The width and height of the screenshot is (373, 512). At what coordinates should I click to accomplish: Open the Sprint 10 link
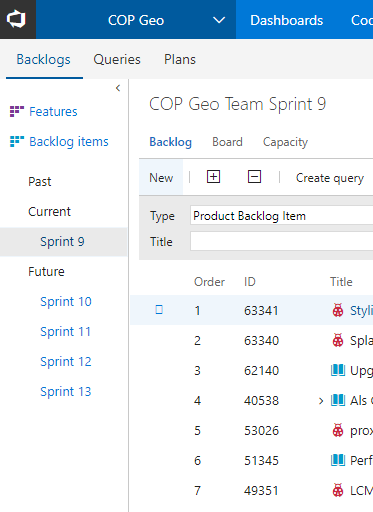[x=66, y=301]
